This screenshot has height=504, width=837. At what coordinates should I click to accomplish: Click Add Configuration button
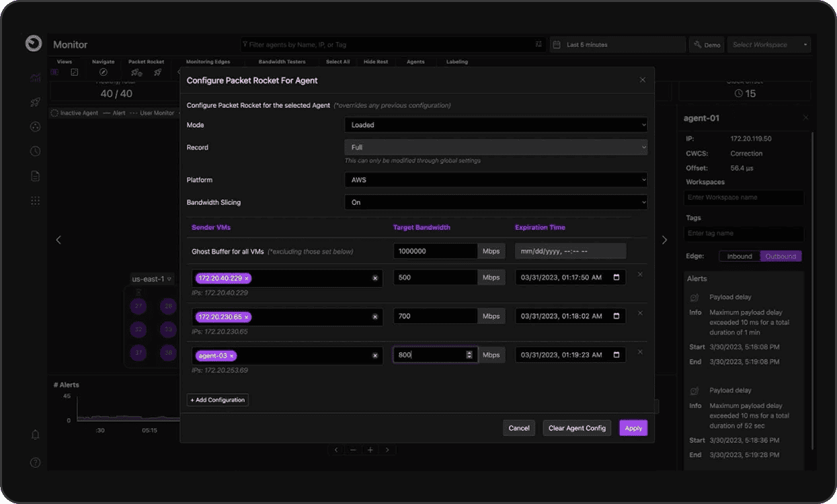point(218,400)
